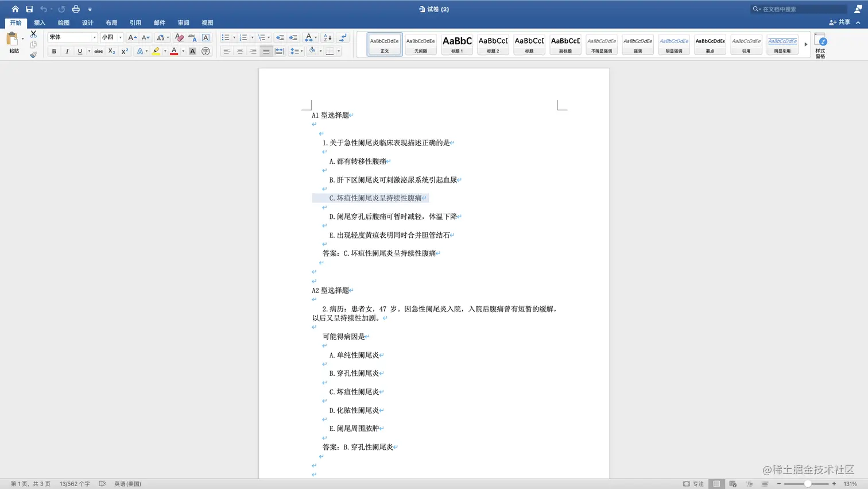Click the Home icon in the title bar
The width and height of the screenshot is (868, 489).
pos(15,9)
